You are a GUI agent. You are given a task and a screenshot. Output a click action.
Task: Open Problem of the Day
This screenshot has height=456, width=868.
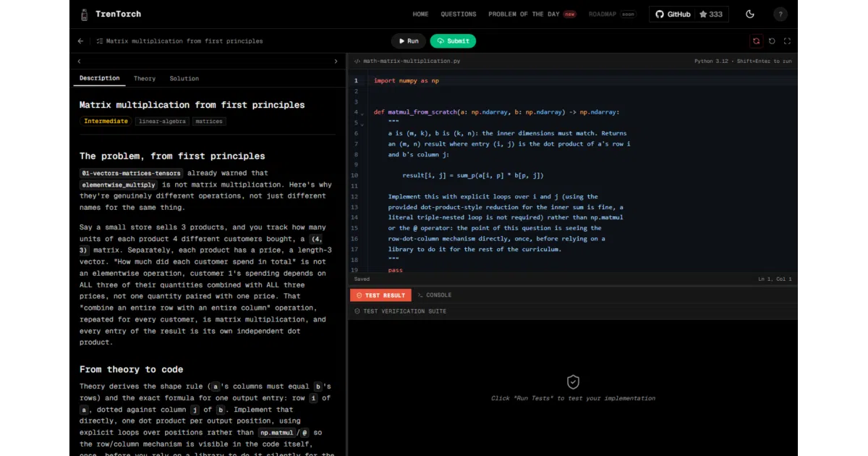pyautogui.click(x=532, y=14)
